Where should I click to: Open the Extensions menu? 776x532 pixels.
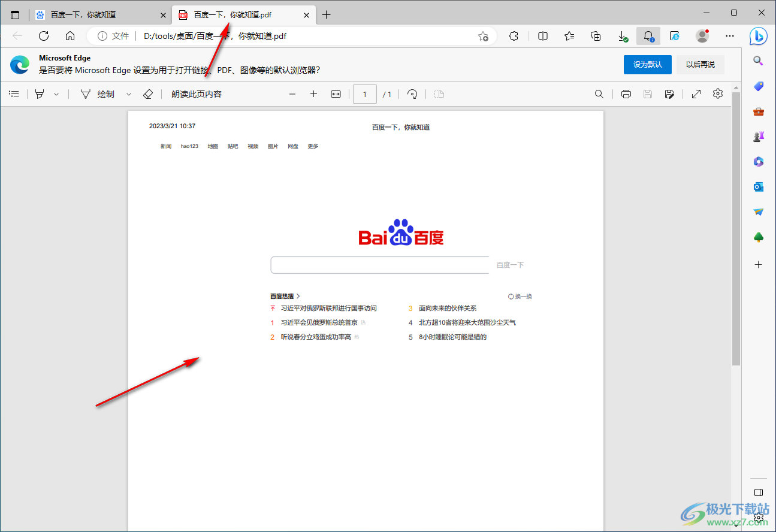coord(514,36)
